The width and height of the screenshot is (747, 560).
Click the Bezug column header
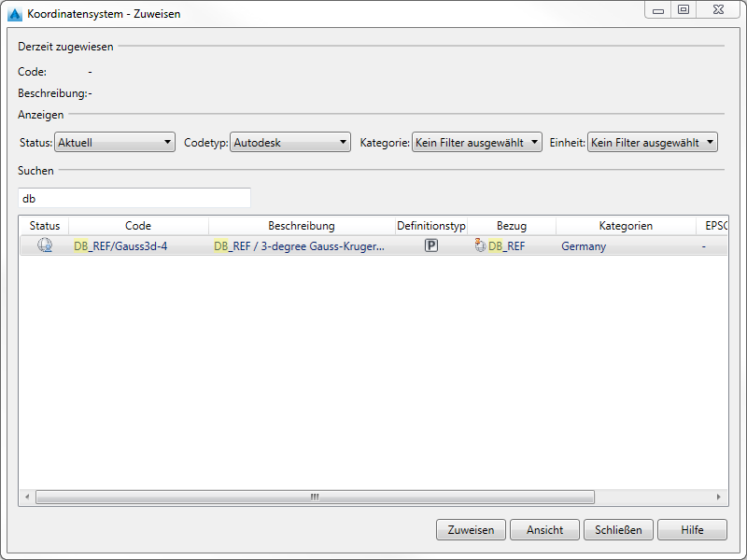click(511, 226)
